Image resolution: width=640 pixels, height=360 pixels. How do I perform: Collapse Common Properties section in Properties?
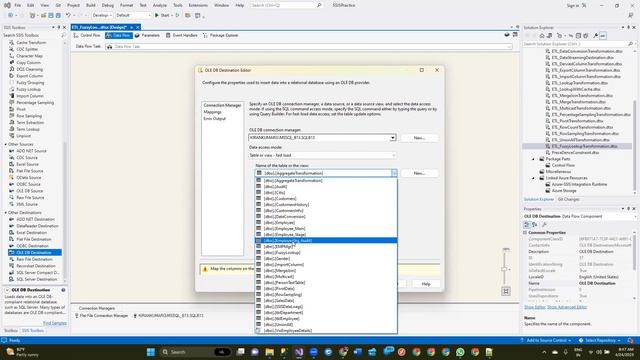point(525,233)
